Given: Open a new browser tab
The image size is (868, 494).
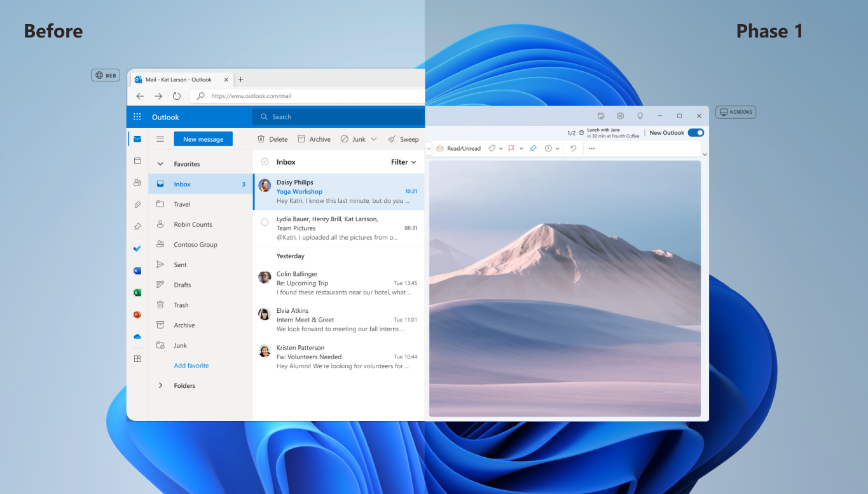Looking at the screenshot, I should point(240,79).
